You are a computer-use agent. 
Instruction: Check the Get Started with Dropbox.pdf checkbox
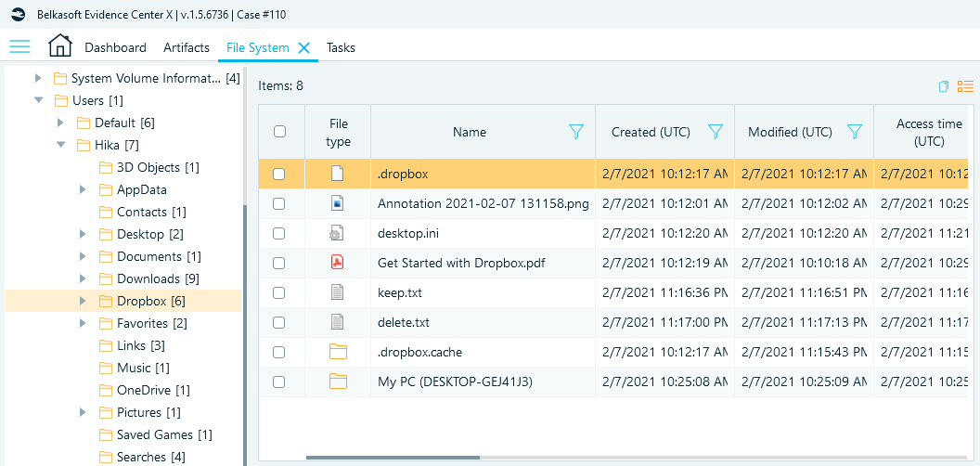click(279, 263)
